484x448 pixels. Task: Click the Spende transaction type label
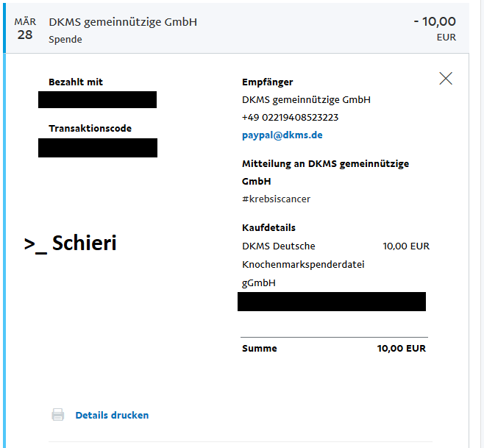tap(65, 40)
